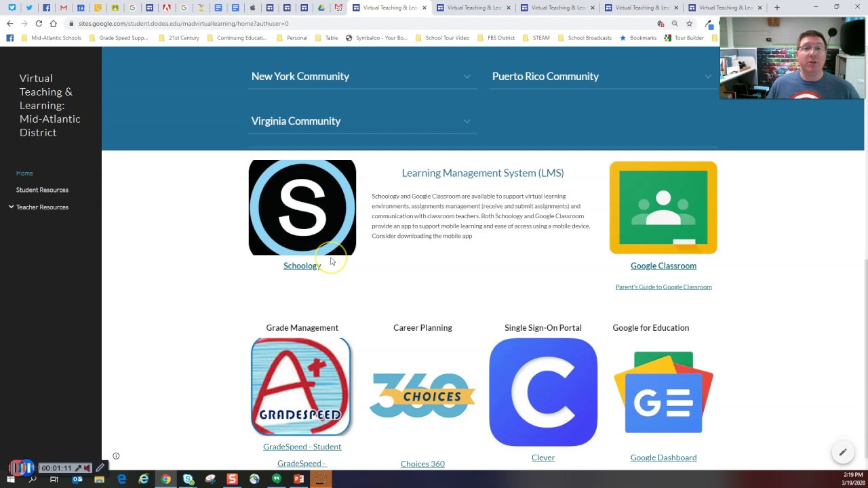868x488 pixels.
Task: Open Google Hangouts from the taskbar
Action: [276, 479]
